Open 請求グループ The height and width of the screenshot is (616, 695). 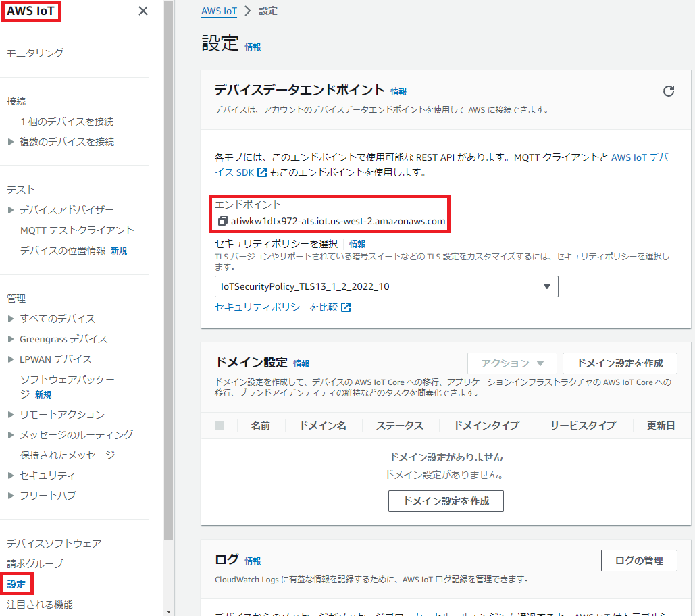tap(35, 564)
